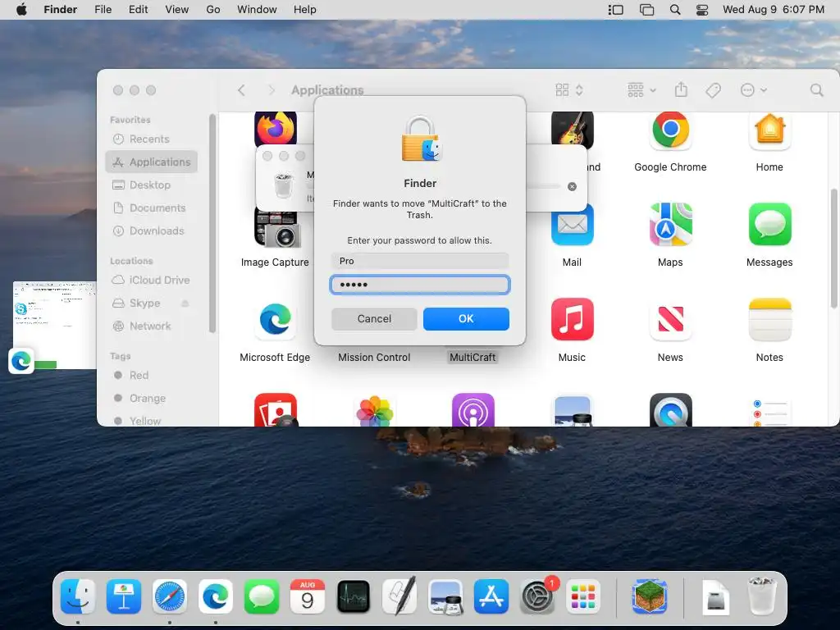Focus the password field in the dialog
Image resolution: width=840 pixels, height=630 pixels.
point(419,285)
